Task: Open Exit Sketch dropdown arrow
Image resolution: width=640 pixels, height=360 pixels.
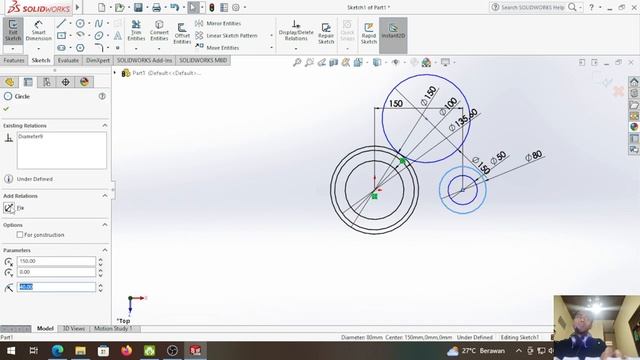Action: coord(13,49)
